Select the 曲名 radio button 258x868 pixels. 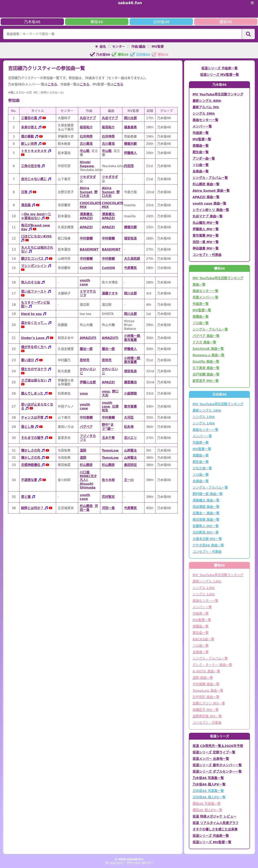(97, 47)
